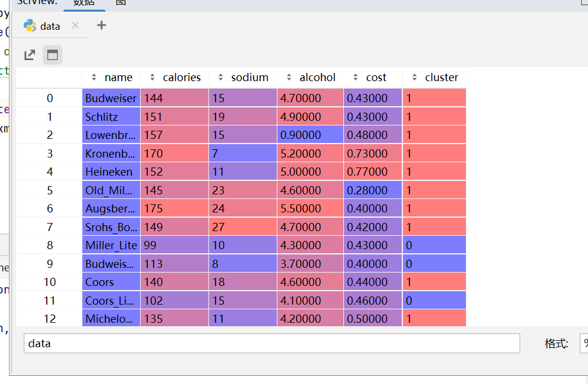The image size is (588, 384).
Task: Switch to the 图 tab in SciView
Action: [121, 3]
